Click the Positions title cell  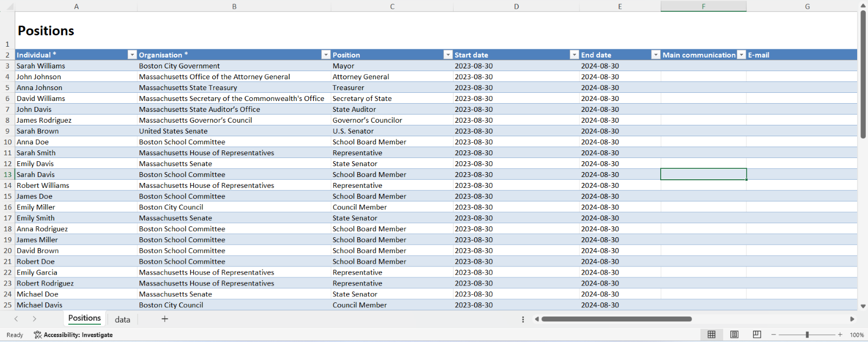click(x=76, y=30)
